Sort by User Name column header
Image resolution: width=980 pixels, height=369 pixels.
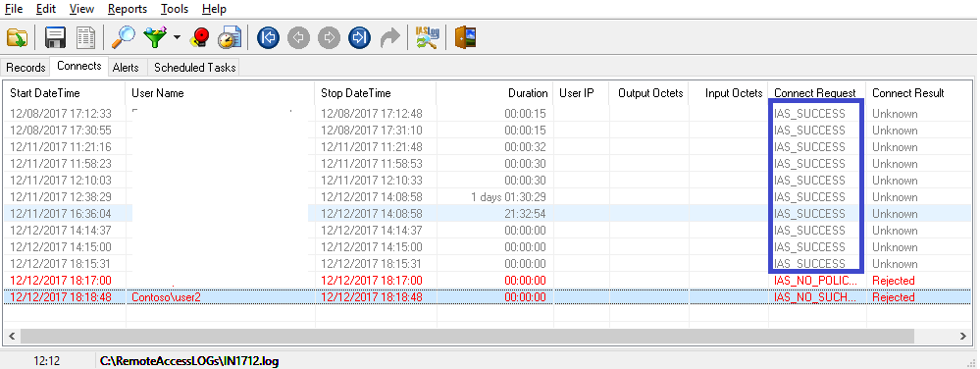[x=221, y=93]
